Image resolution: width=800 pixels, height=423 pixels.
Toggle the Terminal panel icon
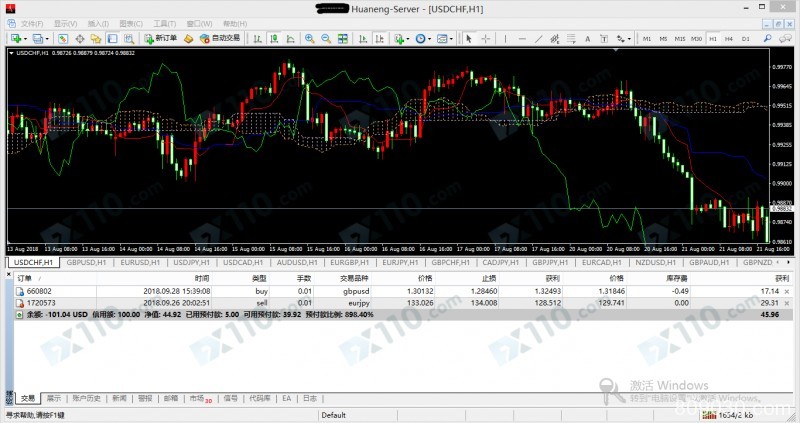[112, 39]
